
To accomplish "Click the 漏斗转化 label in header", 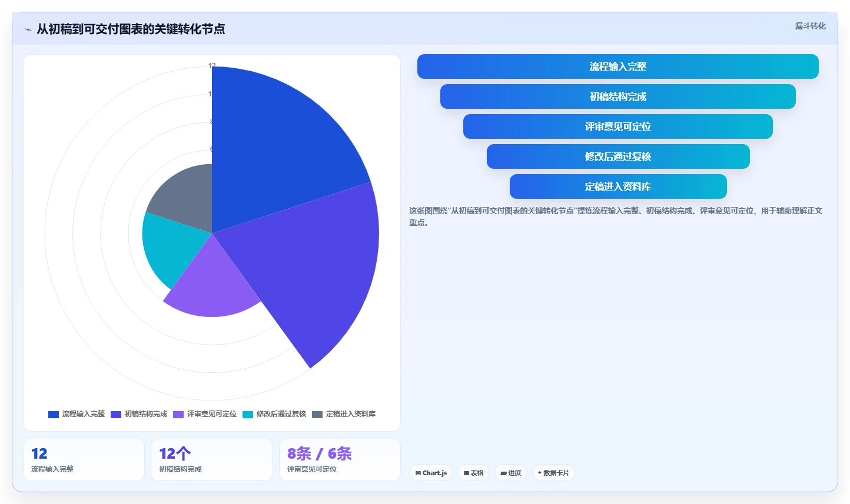I will [x=810, y=26].
